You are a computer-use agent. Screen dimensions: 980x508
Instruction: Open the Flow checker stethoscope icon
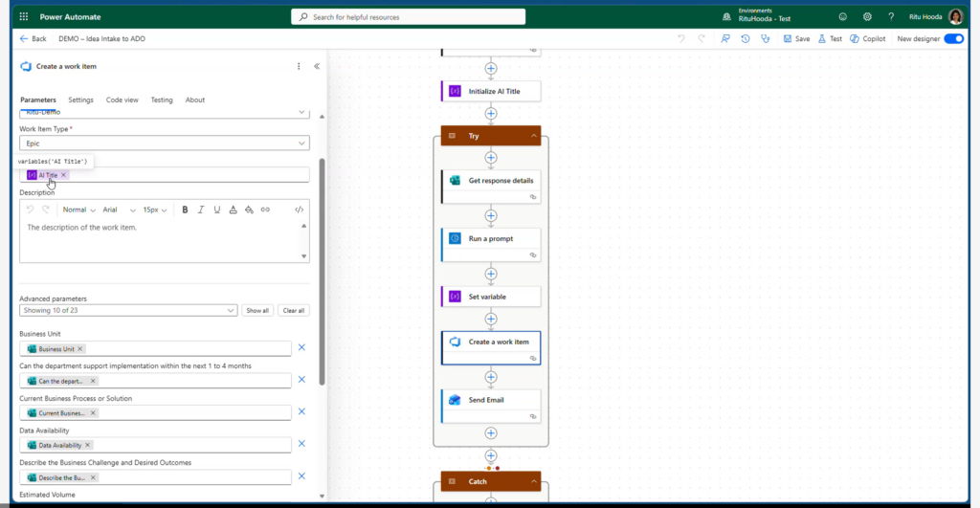click(x=765, y=39)
